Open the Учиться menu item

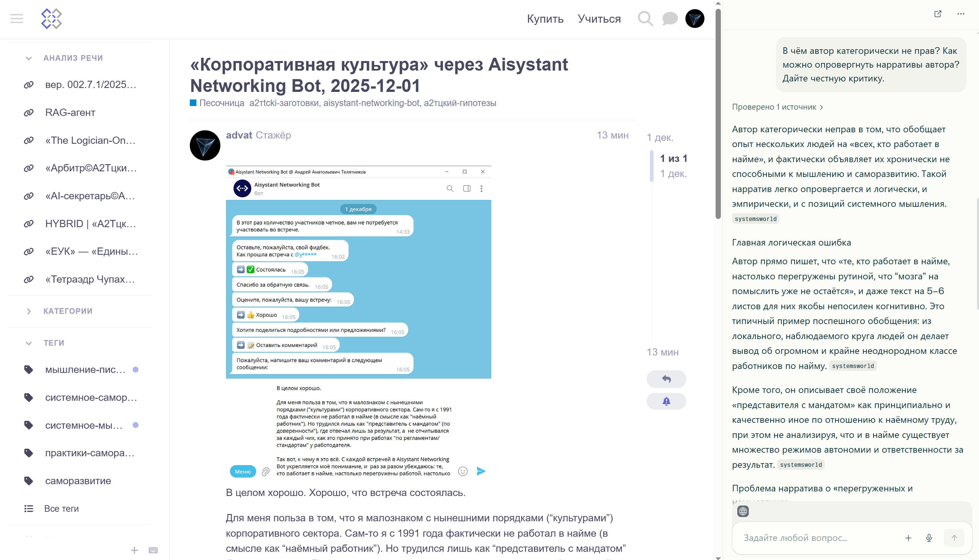tap(599, 19)
